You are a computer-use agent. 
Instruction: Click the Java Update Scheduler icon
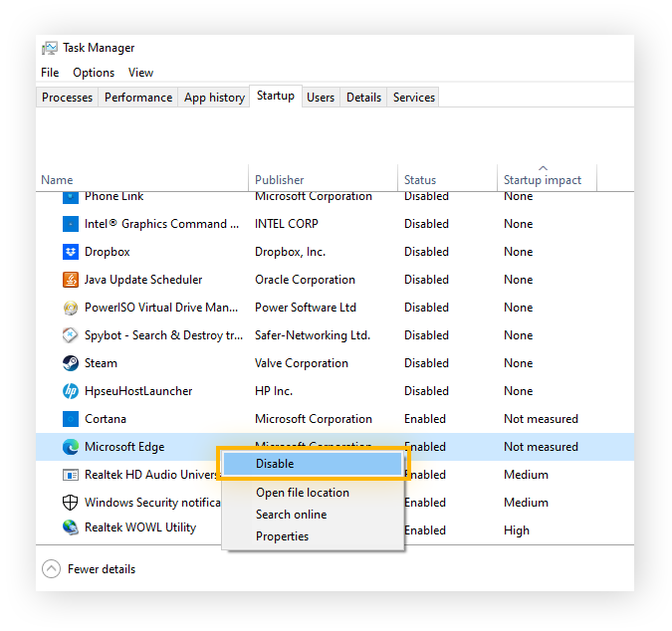pos(71,280)
